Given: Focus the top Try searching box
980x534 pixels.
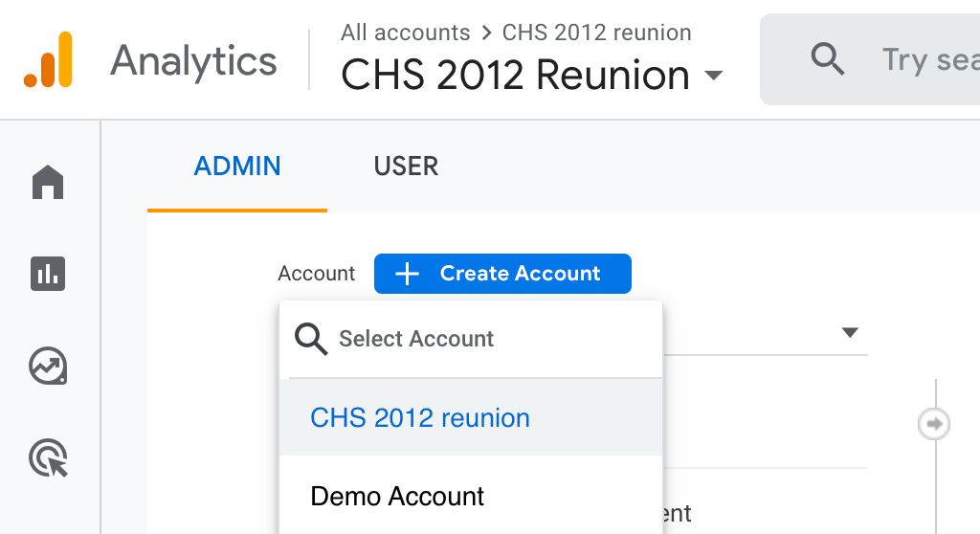Looking at the screenshot, I should 928,59.
